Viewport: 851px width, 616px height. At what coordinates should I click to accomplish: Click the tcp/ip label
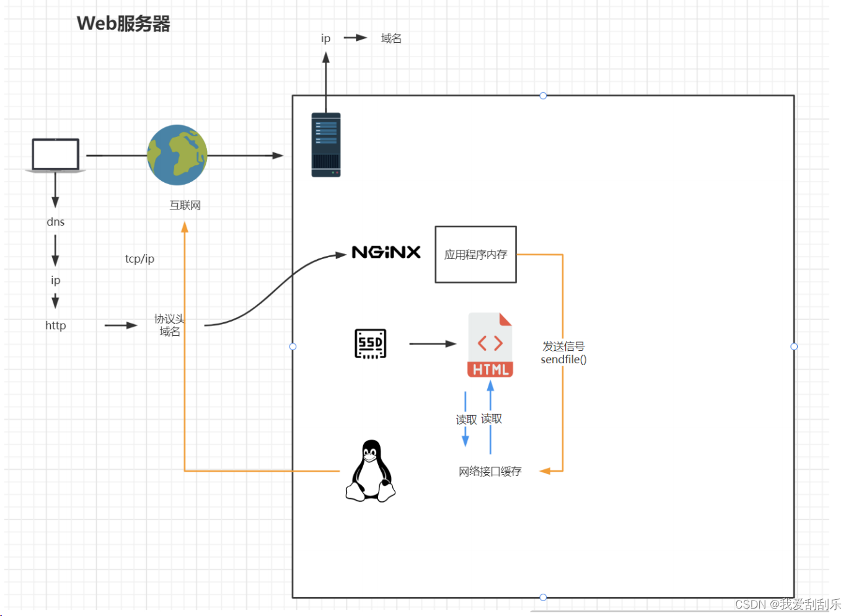click(139, 258)
